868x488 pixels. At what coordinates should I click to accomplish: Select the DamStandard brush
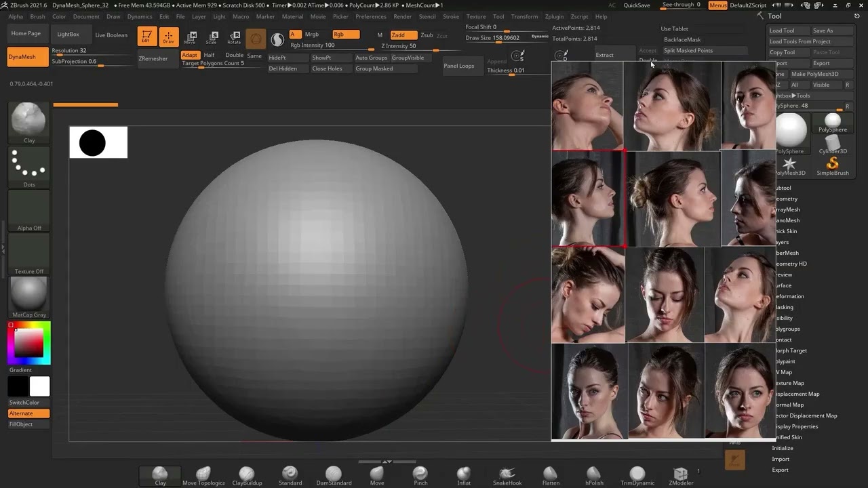[x=334, y=476]
